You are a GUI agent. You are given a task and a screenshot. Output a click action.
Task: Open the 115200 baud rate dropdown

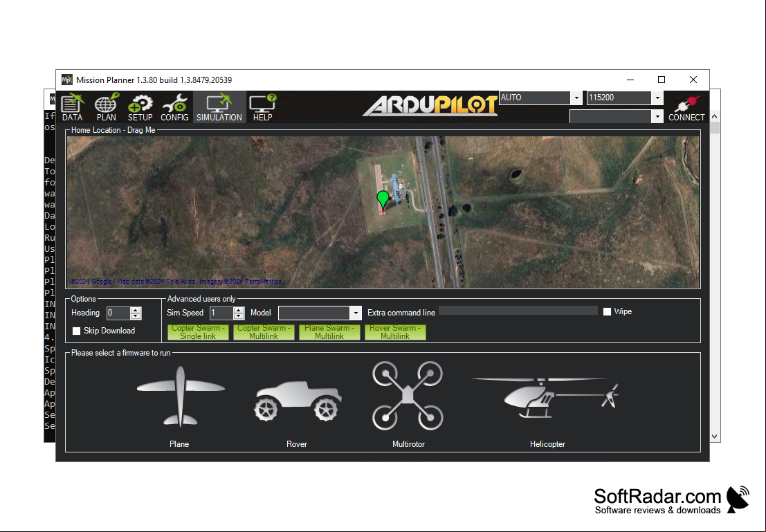pyautogui.click(x=657, y=98)
